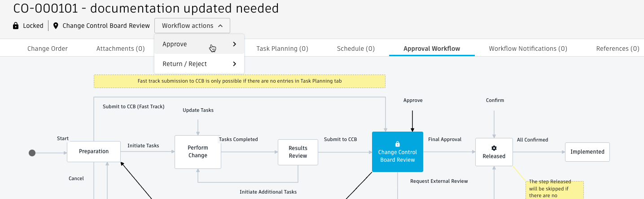
Task: Choose Approve from the workflow menu
Action: tap(175, 44)
